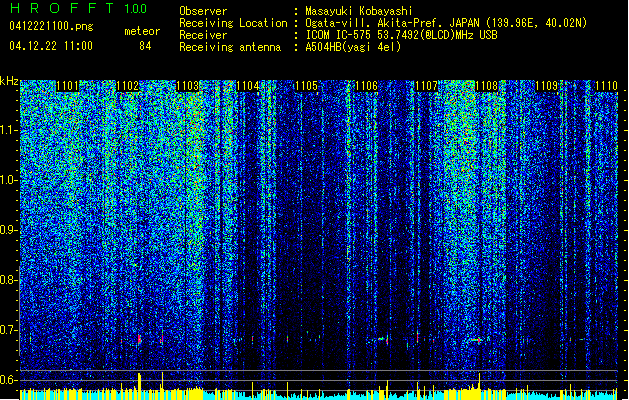Click the A504HB(yagi 4el) antenna text
The width and height of the screenshot is (629, 400).
coord(353,47)
